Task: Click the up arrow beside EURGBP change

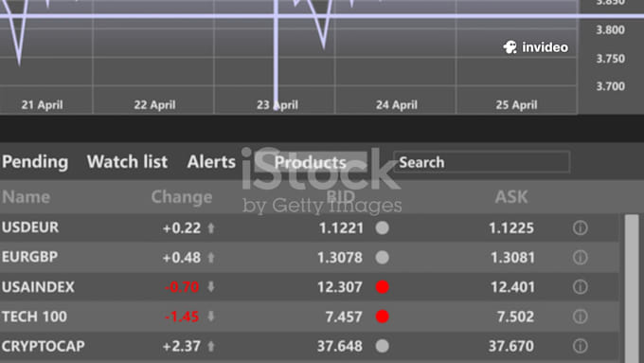Action: coord(211,258)
